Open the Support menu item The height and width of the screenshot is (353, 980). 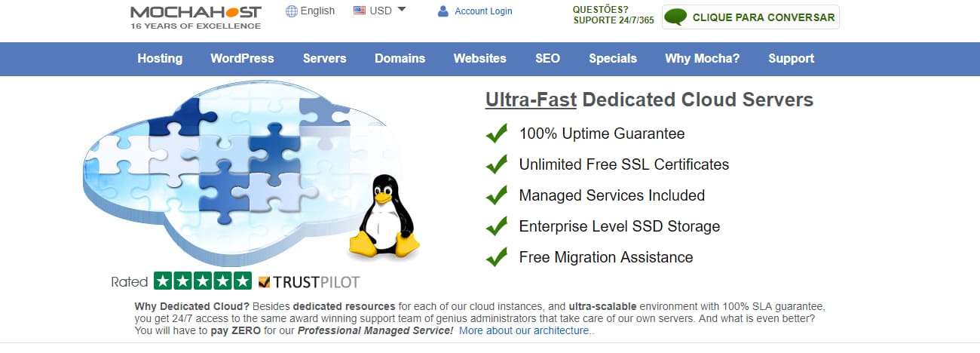[791, 58]
